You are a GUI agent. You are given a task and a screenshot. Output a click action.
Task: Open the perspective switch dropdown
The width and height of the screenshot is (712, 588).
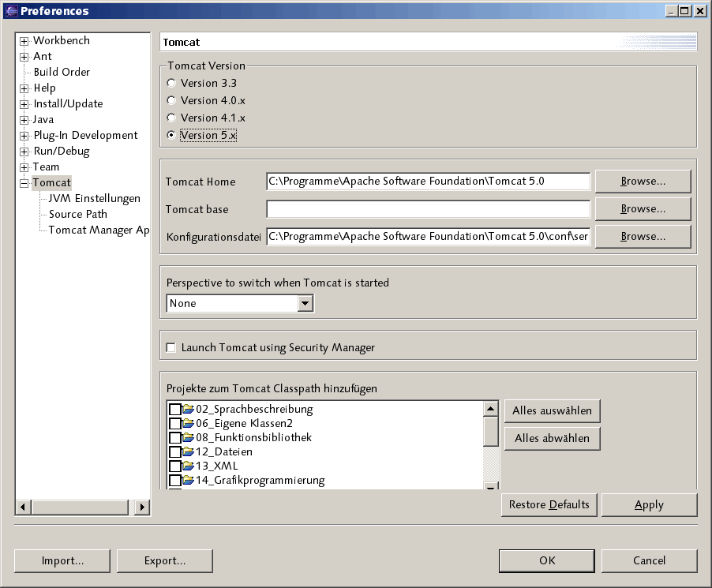305,304
